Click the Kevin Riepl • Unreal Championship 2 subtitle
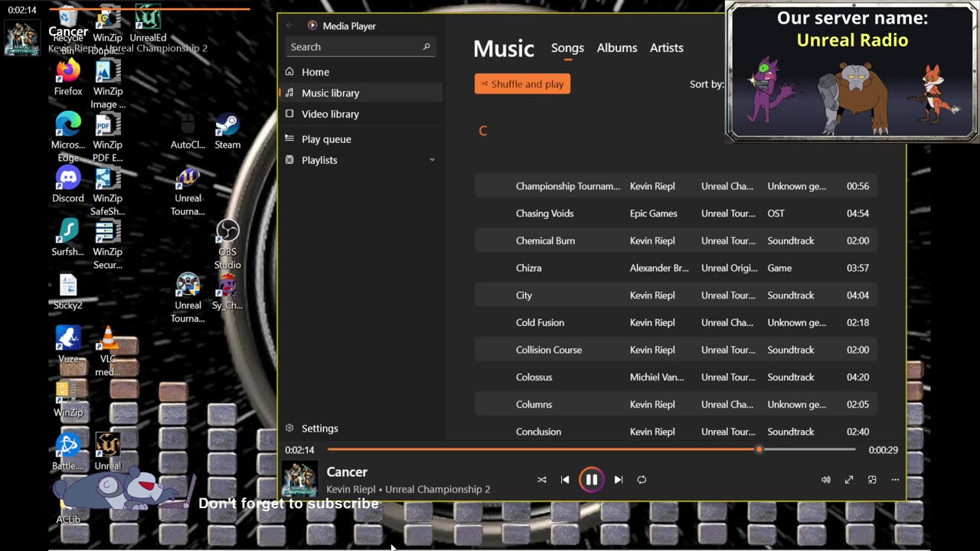This screenshot has width=980, height=551. click(x=408, y=489)
